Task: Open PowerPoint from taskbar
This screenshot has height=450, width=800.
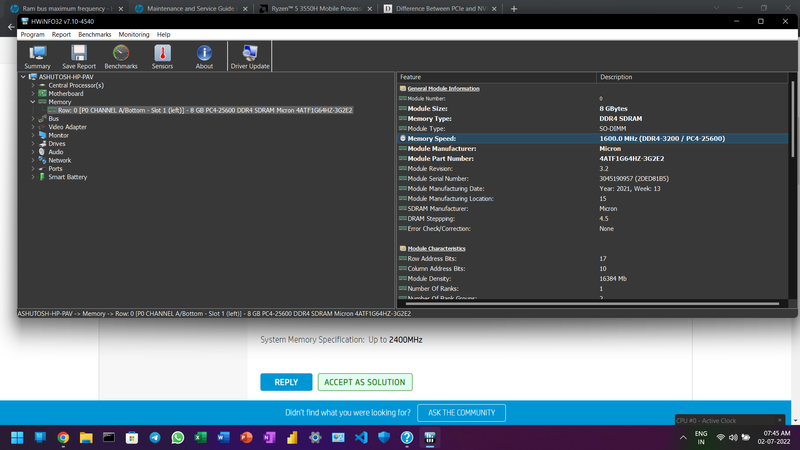Action: pyautogui.click(x=246, y=438)
